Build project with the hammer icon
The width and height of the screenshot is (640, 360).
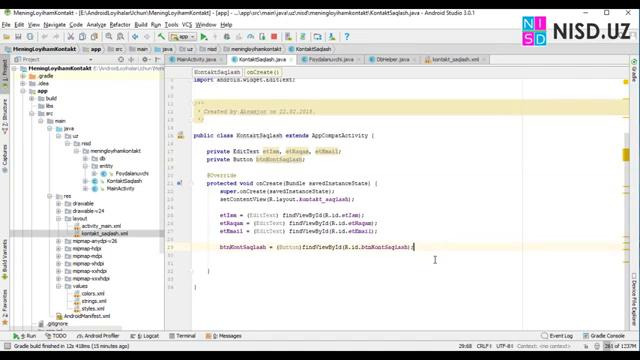(x=162, y=37)
